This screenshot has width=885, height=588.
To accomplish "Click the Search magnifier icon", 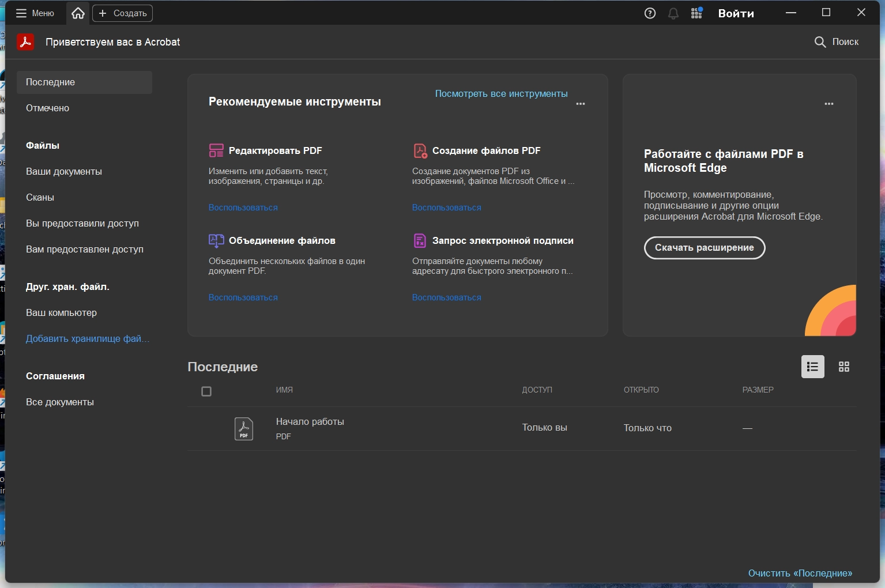I will [x=820, y=42].
